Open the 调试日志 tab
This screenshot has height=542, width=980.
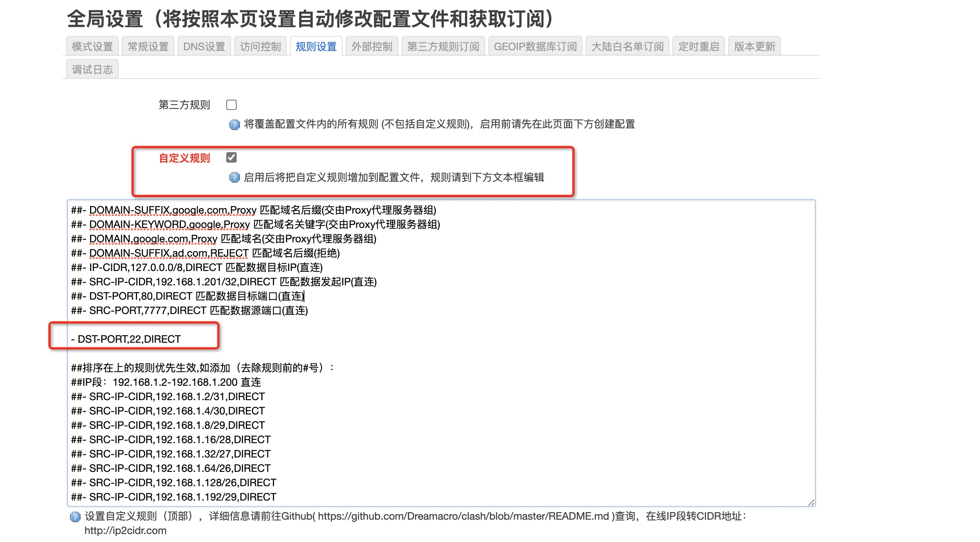(x=92, y=69)
